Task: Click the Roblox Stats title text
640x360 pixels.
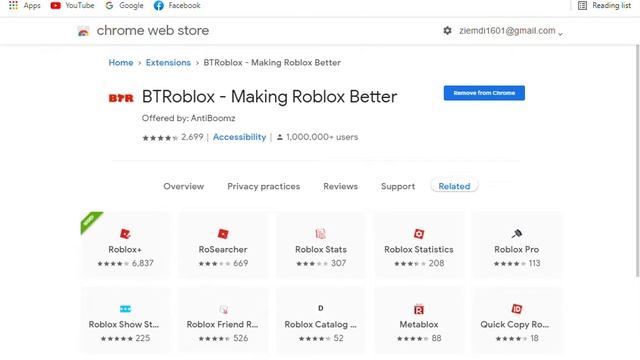Action: [321, 249]
